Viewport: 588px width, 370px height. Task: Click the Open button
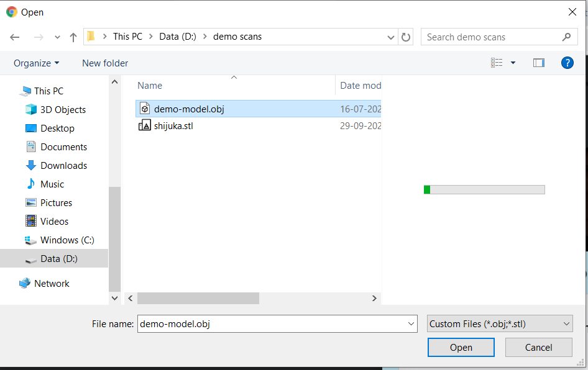(x=461, y=348)
